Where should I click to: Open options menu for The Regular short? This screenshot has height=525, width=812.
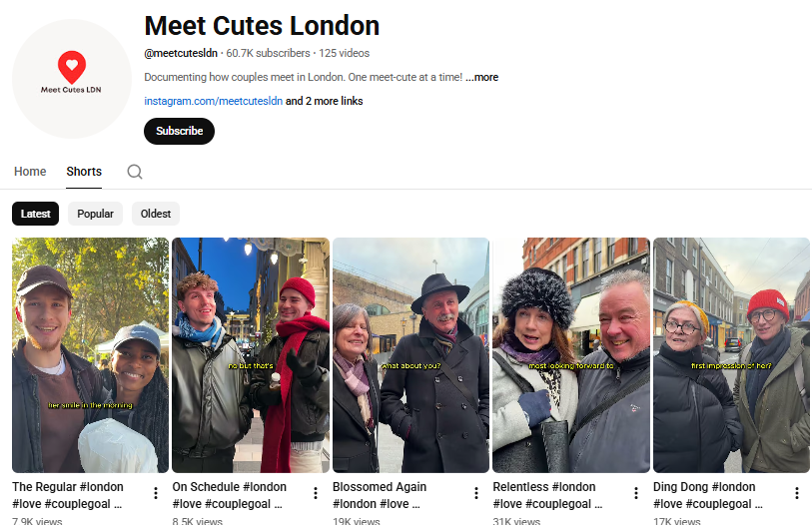155,493
